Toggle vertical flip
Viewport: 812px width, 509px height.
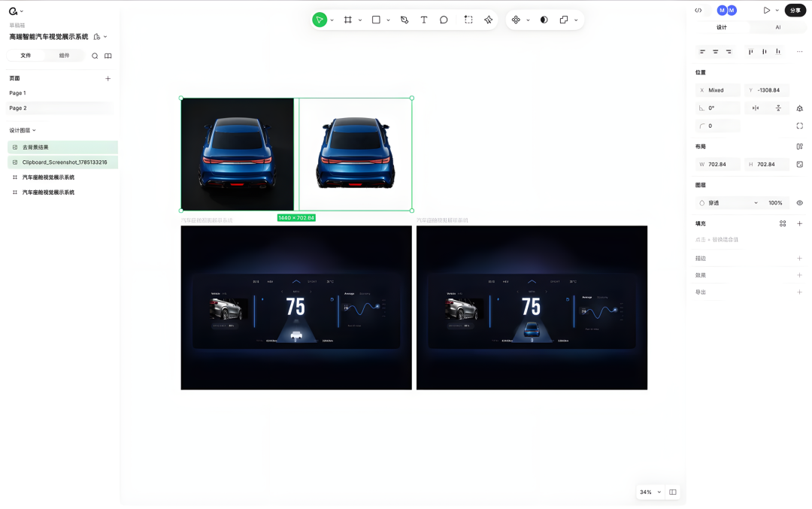pos(778,108)
